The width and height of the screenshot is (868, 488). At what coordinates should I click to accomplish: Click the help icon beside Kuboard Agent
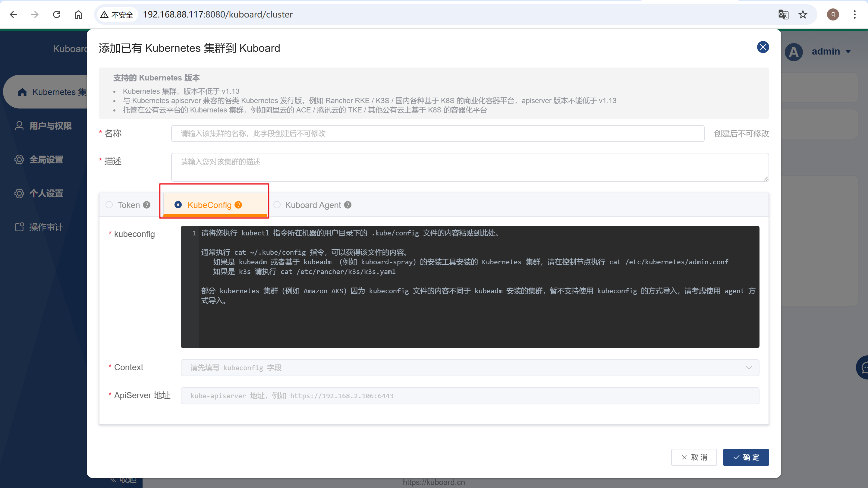[x=348, y=205]
